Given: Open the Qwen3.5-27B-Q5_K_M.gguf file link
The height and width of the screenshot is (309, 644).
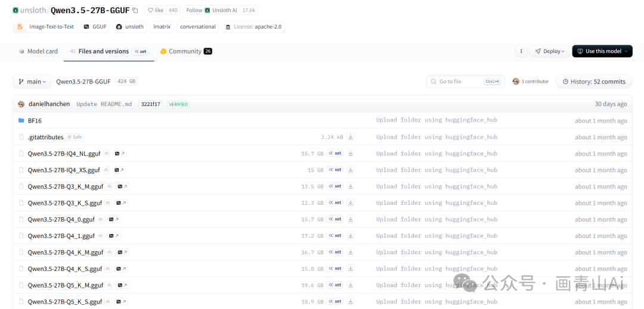Looking at the screenshot, I should pyautogui.click(x=66, y=285).
